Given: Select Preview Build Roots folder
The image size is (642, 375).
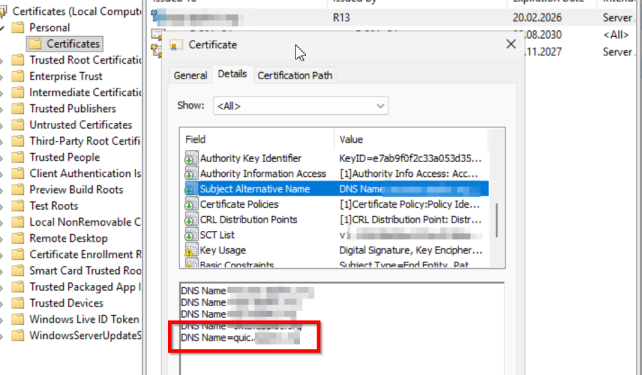Looking at the screenshot, I should 76,190.
